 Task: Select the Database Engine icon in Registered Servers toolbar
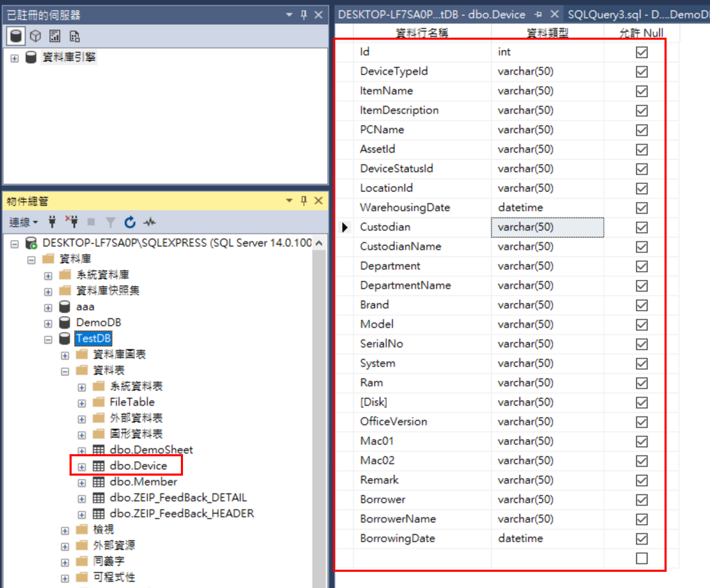16,36
